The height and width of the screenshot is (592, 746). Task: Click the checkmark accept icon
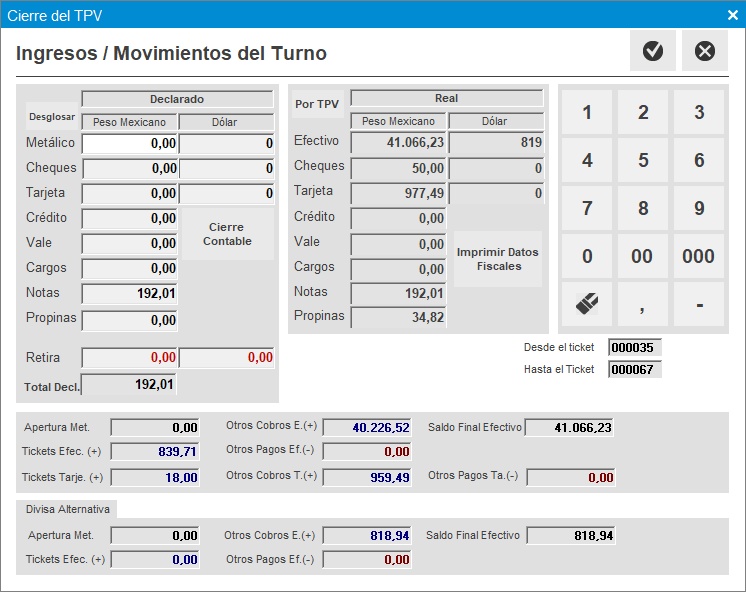(653, 51)
